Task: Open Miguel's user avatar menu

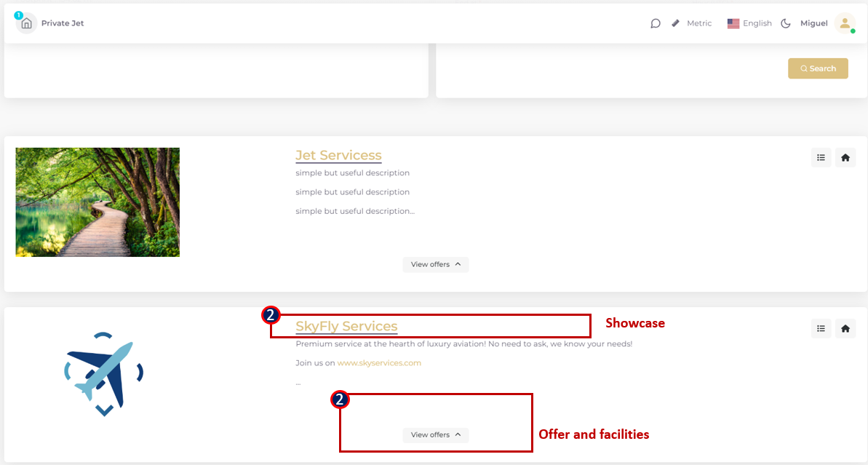Action: (x=845, y=23)
